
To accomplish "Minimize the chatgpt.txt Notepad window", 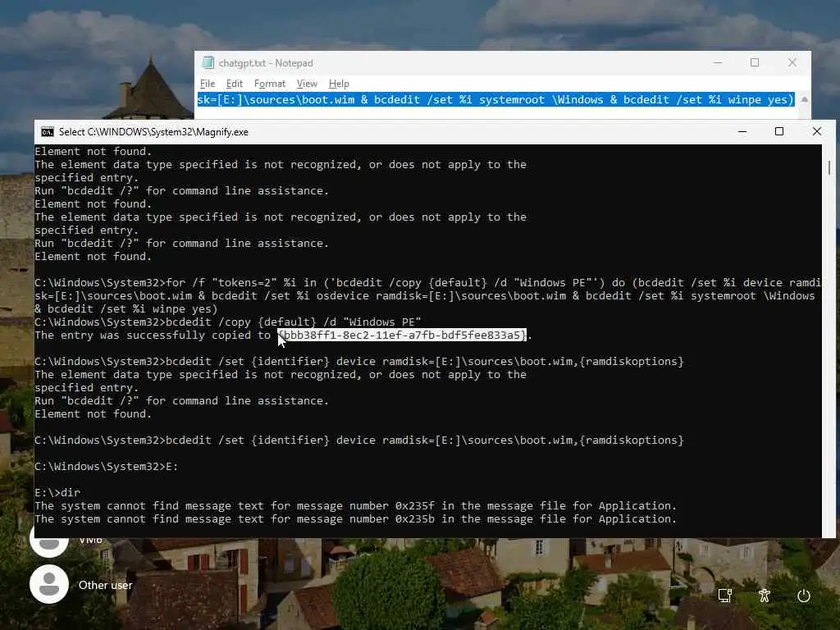I will click(718, 62).
